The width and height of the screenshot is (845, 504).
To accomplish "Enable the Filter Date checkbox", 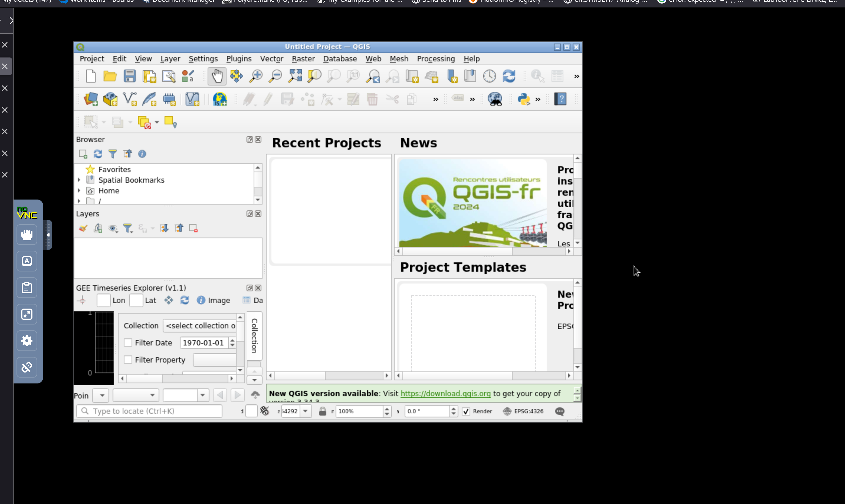I will [128, 343].
